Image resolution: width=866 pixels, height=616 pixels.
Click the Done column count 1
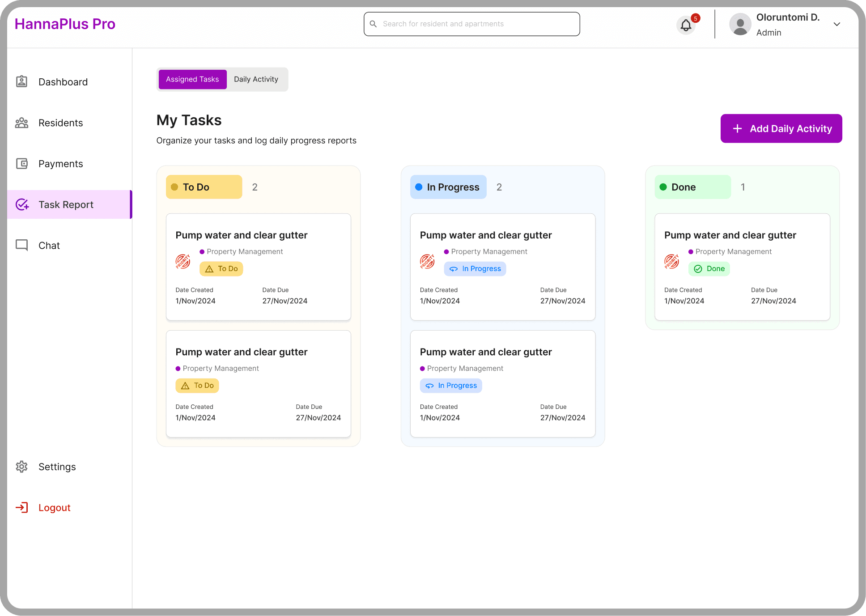pyautogui.click(x=743, y=187)
